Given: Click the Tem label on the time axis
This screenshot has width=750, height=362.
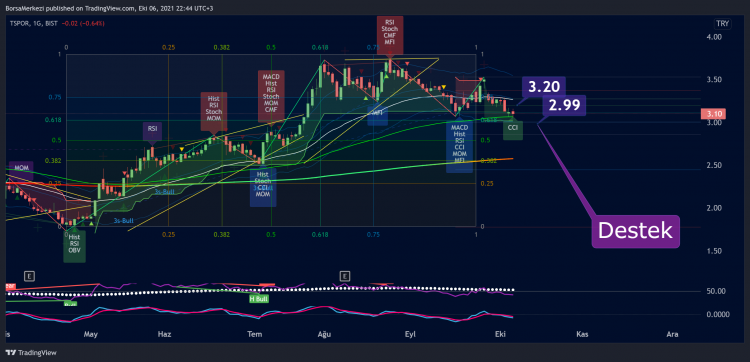Looking at the screenshot, I should (x=254, y=335).
